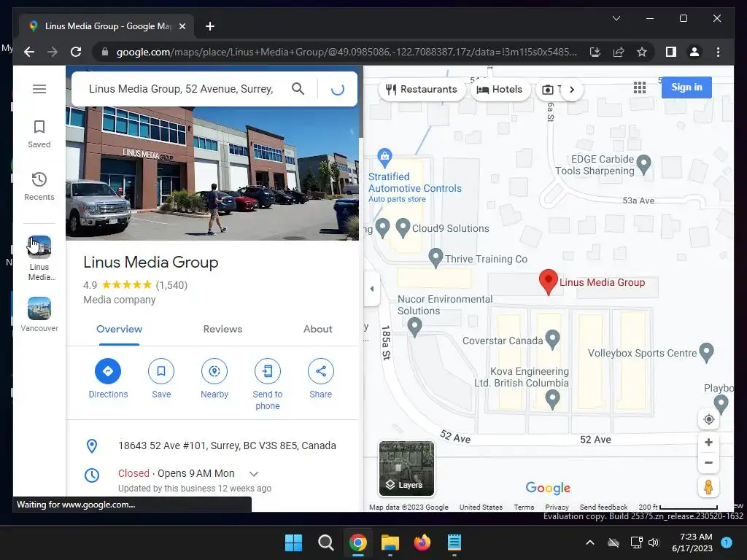The width and height of the screenshot is (747, 560).
Task: Go back using browser back arrow
Action: point(29,52)
